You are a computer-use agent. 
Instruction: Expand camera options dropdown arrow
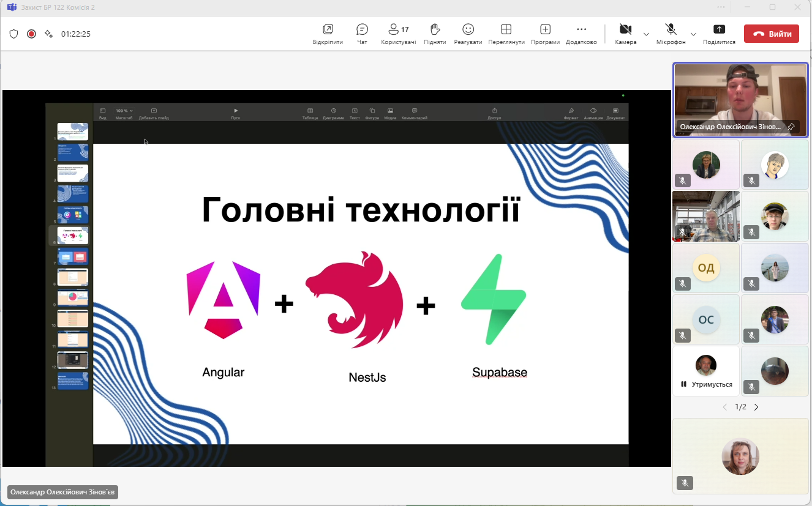click(646, 34)
